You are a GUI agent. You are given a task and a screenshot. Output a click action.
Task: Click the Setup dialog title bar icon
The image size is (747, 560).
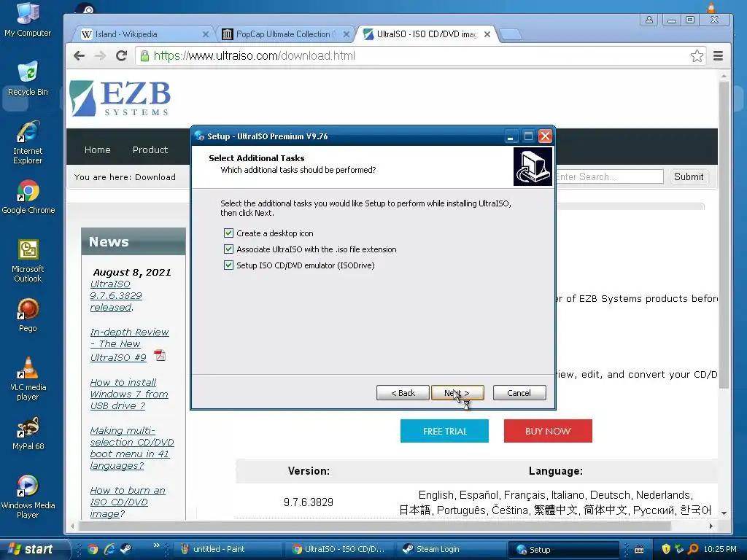(199, 136)
